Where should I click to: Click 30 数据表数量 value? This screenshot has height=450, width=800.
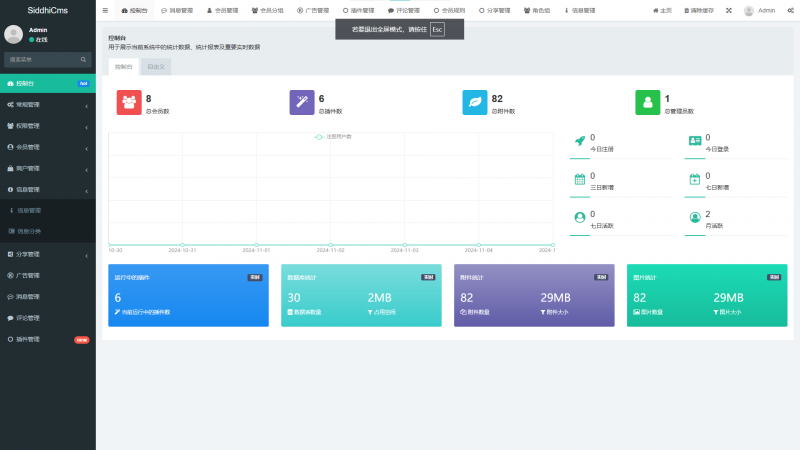pyautogui.click(x=294, y=297)
